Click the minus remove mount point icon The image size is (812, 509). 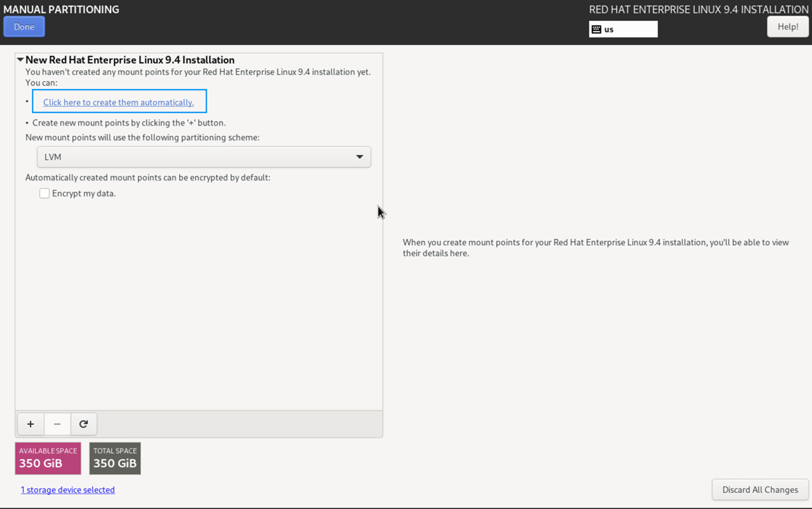(57, 424)
